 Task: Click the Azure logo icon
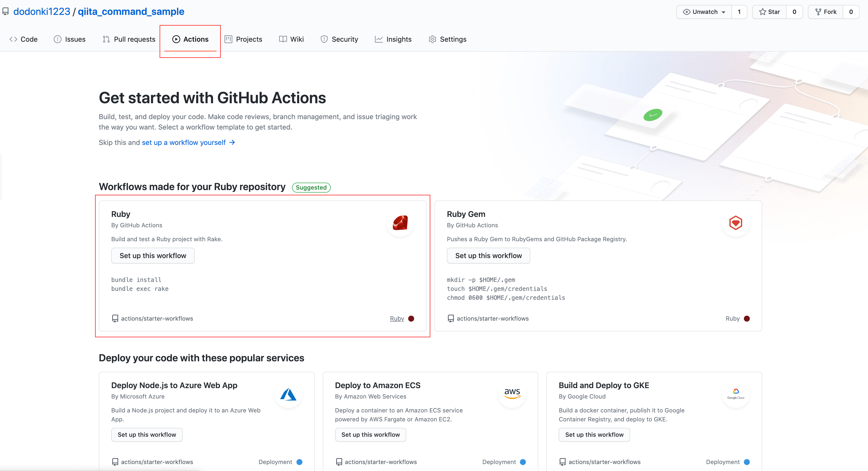coord(289,394)
